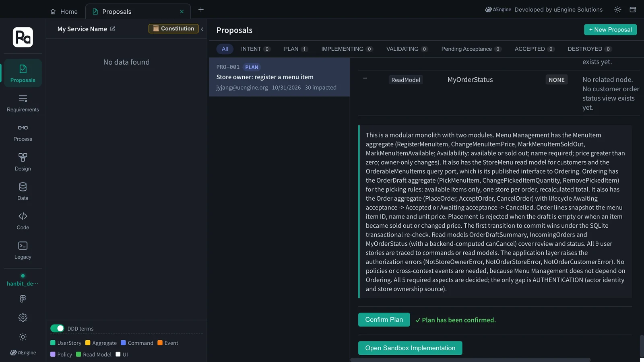Filter proposals by All
The width and height of the screenshot is (644, 362).
coord(225,49)
